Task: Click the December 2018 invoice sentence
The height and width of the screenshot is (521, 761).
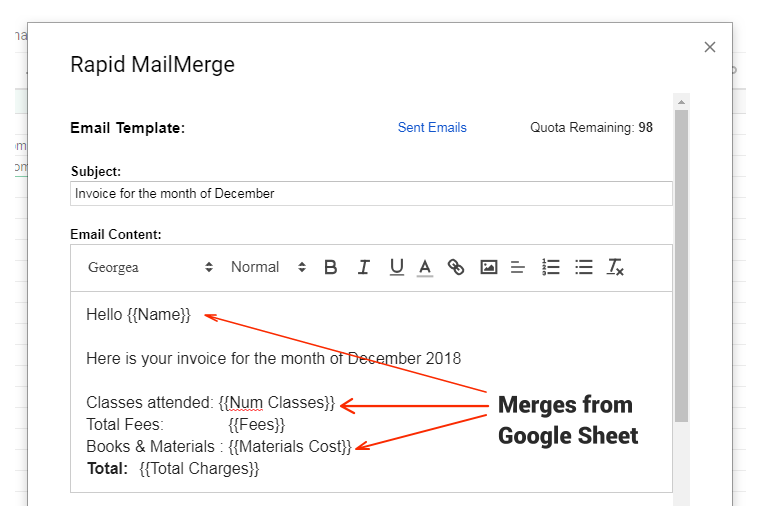Action: [273, 358]
